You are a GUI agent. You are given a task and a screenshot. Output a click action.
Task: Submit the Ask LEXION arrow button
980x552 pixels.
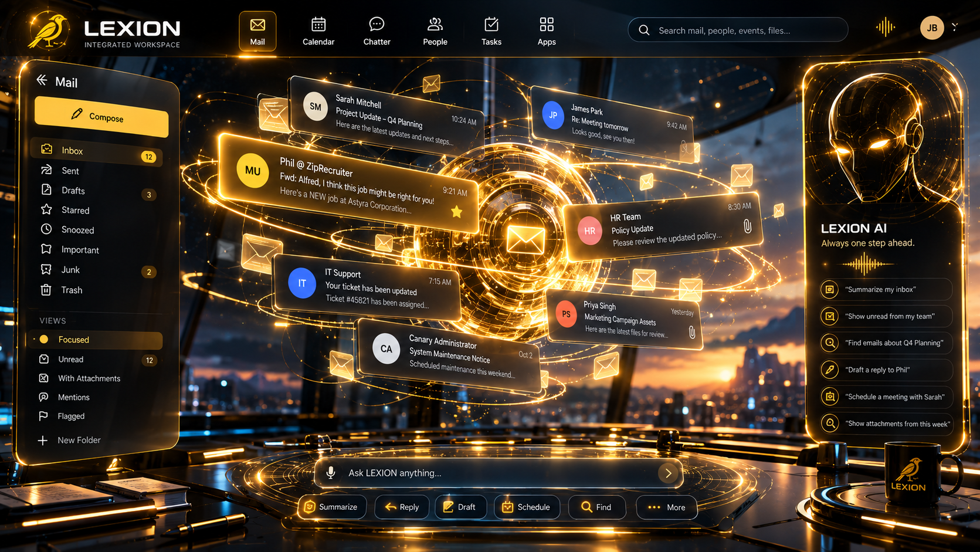click(668, 473)
